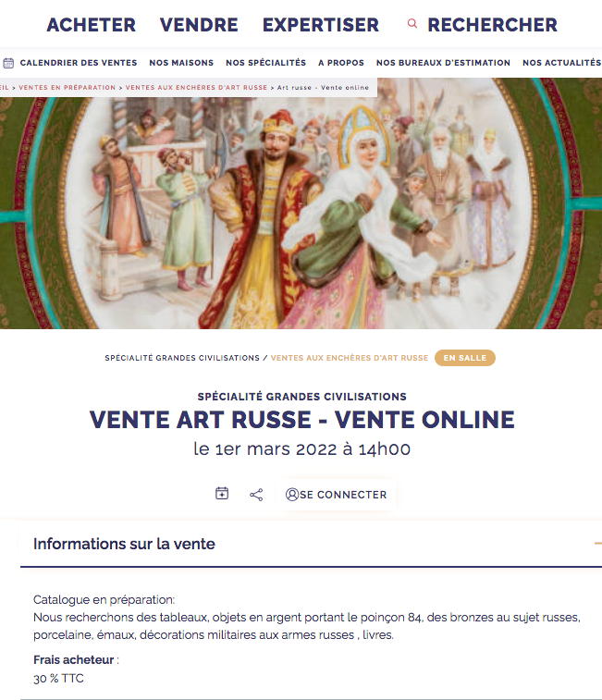Open the Expertiser menu
This screenshot has height=700, width=602.
pyautogui.click(x=321, y=25)
